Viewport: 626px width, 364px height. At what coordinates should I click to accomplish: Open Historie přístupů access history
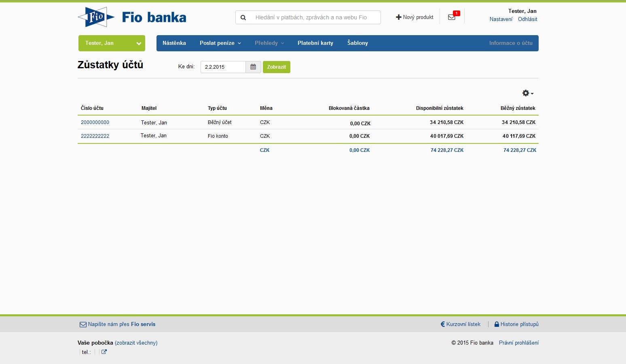point(516,324)
